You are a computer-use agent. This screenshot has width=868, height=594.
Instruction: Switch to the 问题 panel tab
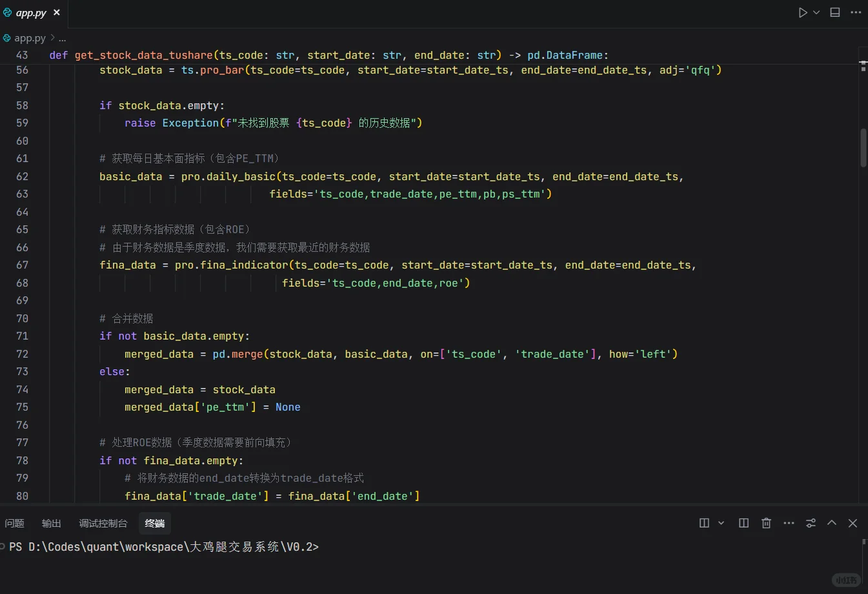14,523
